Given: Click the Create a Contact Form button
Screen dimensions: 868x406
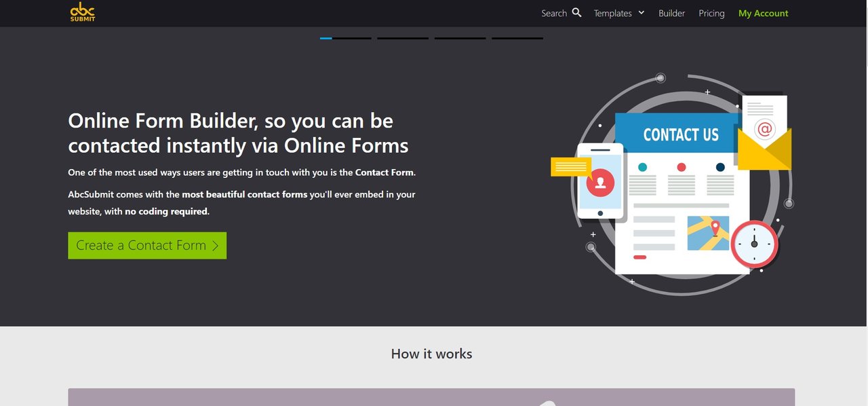Looking at the screenshot, I should coord(147,246).
